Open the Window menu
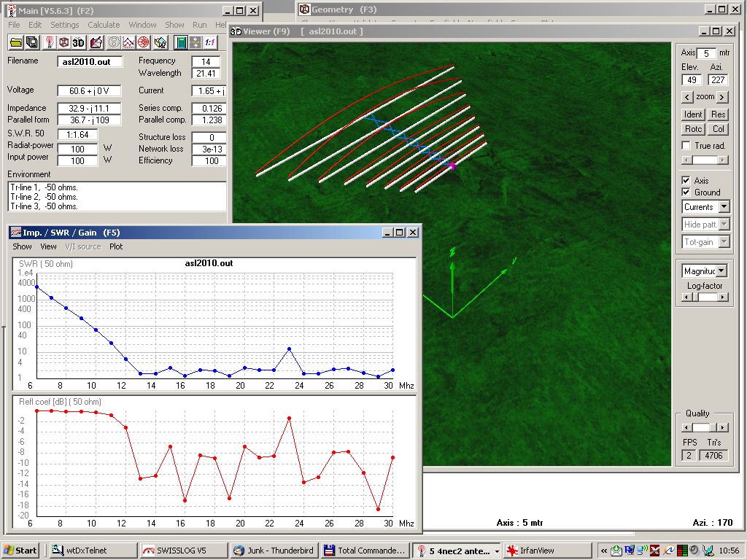Screen dimensions: 747x560 pos(142,25)
